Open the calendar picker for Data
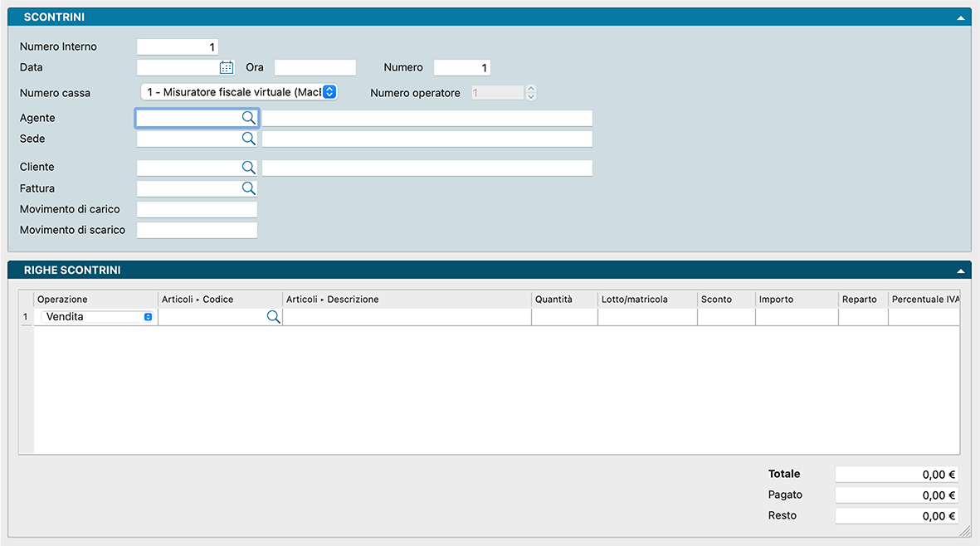Image resolution: width=980 pixels, height=546 pixels. click(227, 68)
